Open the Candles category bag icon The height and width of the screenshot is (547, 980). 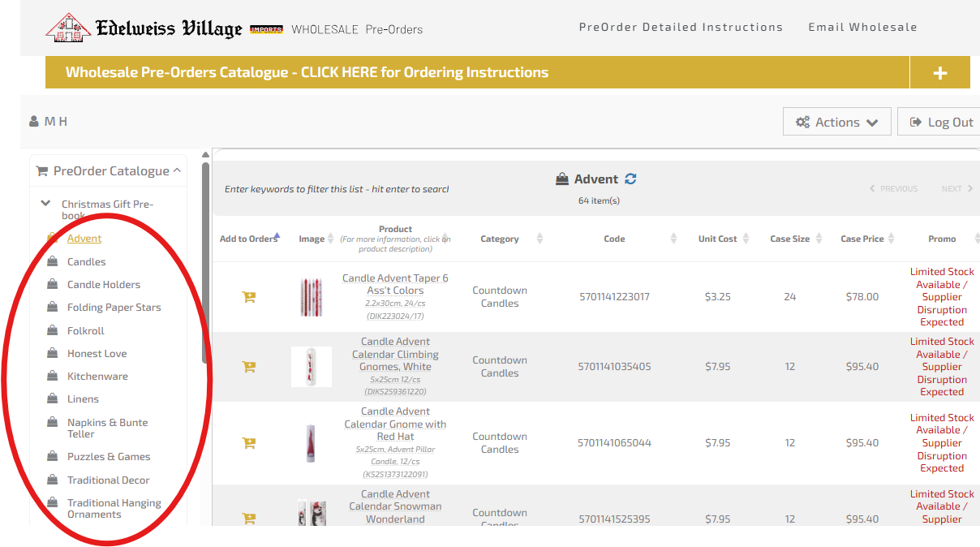(53, 261)
